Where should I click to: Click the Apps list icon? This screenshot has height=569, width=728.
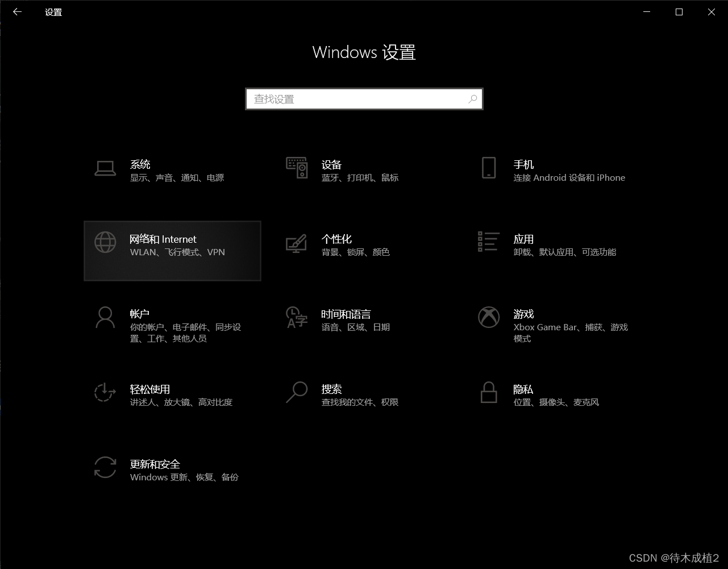(x=489, y=242)
